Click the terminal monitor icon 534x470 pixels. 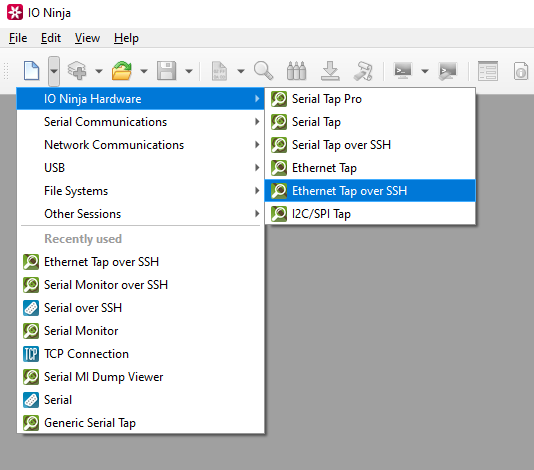pyautogui.click(x=403, y=71)
